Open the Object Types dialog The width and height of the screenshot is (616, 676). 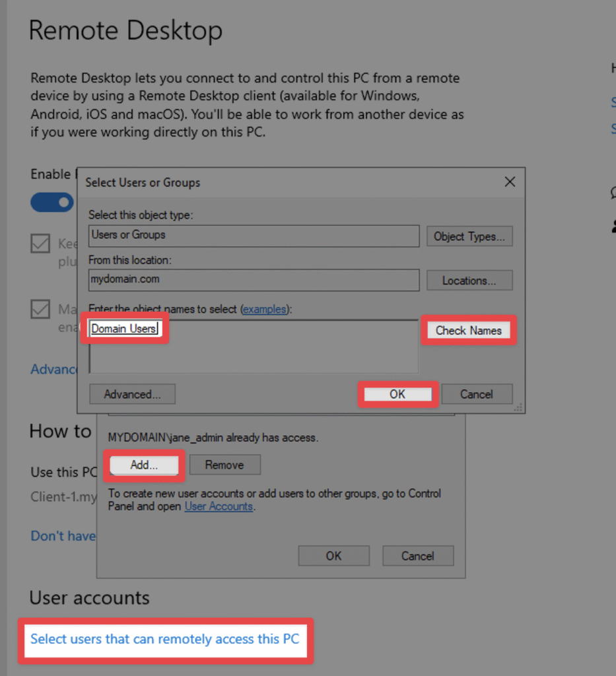(469, 236)
